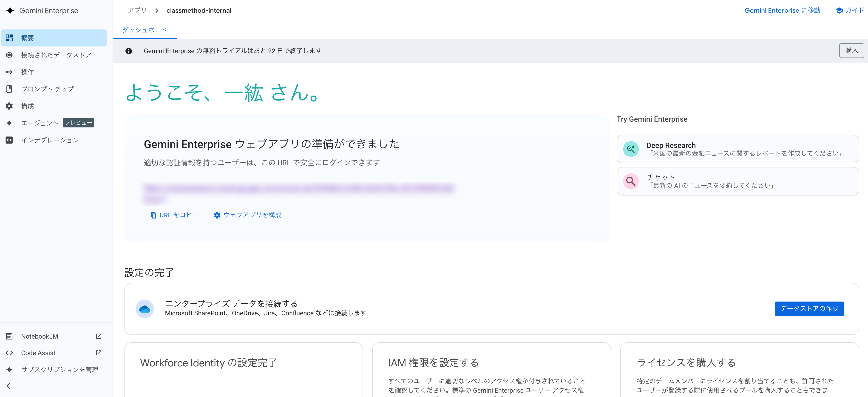Open Code Assist external link icon
Image resolution: width=868 pixels, height=397 pixels.
pos(98,353)
